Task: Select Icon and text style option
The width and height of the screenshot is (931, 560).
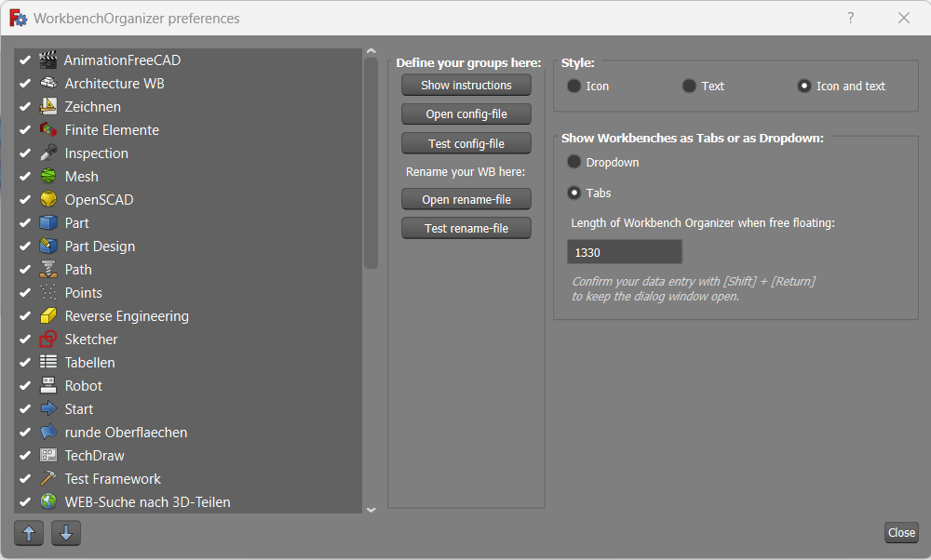Action: [x=804, y=86]
